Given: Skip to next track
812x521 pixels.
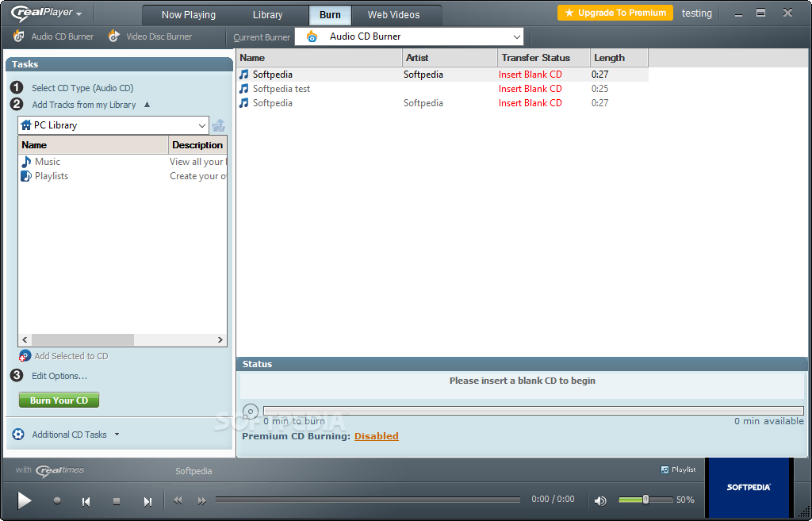Looking at the screenshot, I should pos(147,501).
